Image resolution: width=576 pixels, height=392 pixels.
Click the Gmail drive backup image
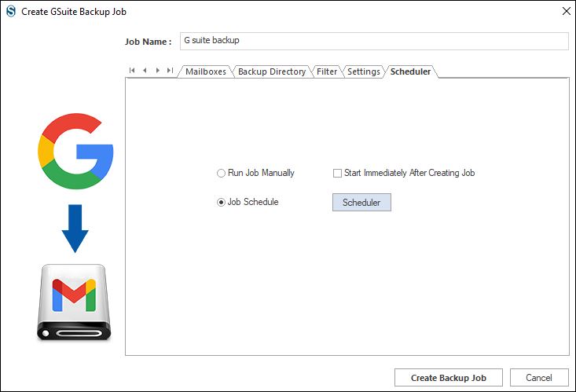(x=74, y=302)
